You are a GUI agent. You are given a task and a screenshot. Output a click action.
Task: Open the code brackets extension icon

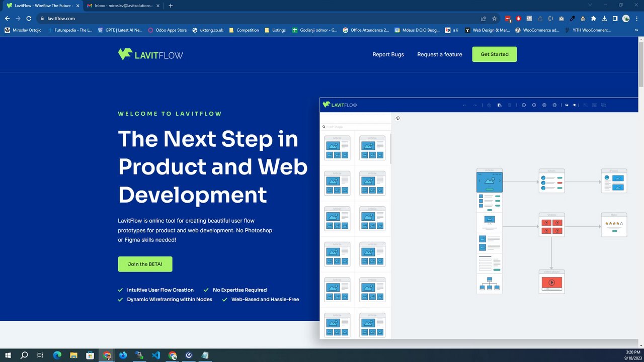(529, 19)
